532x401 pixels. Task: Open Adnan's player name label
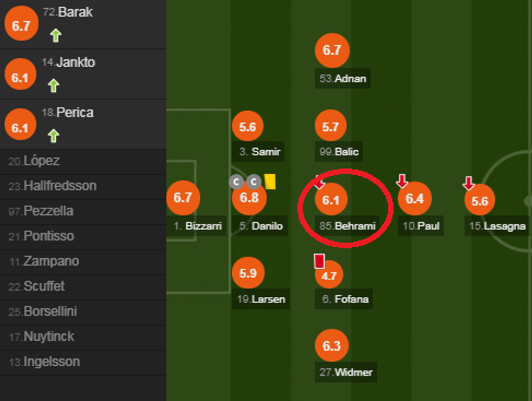(343, 79)
